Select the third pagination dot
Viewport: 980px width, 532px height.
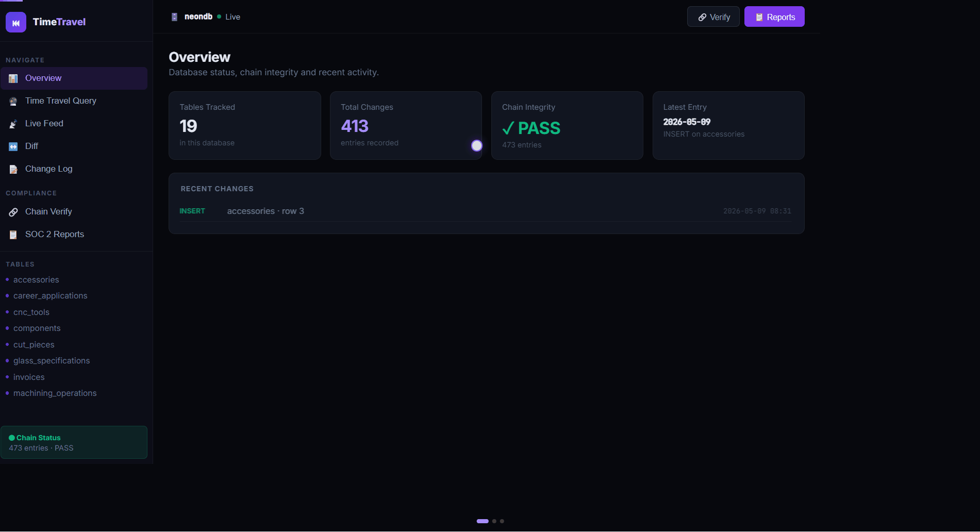coord(502,521)
